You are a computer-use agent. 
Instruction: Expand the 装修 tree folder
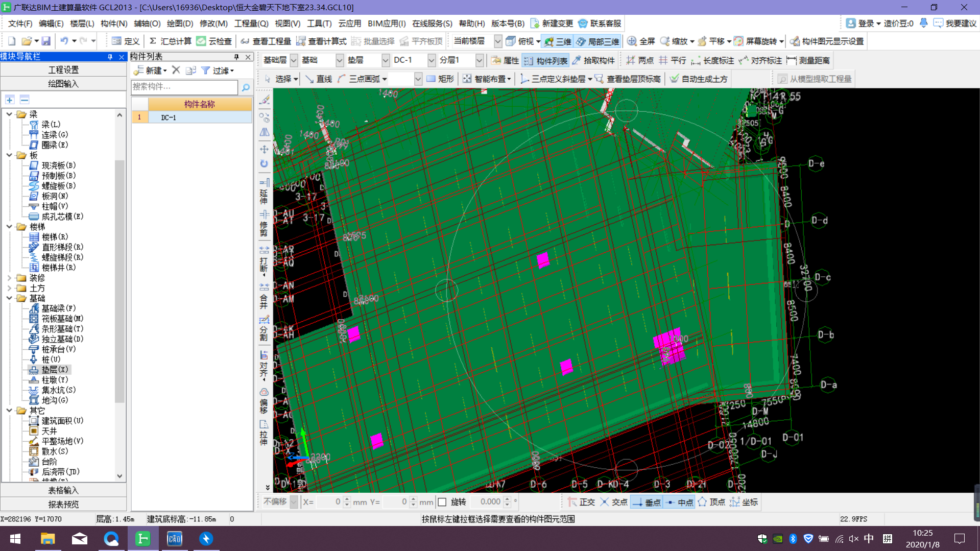point(9,278)
